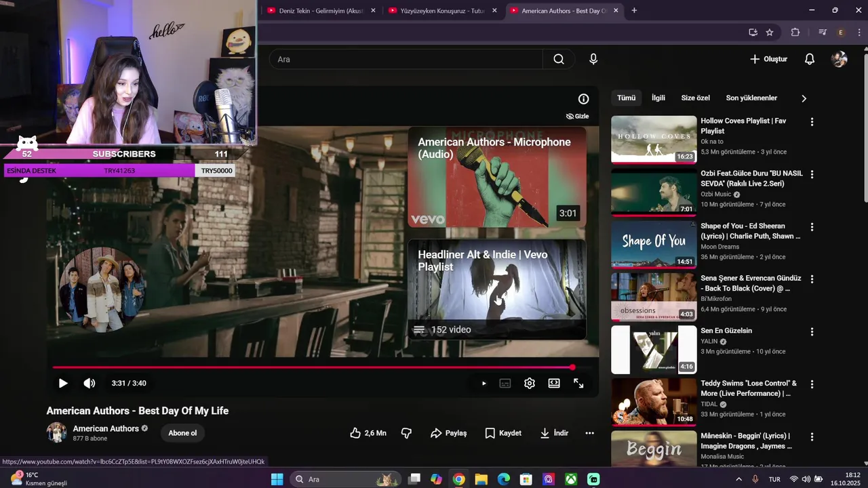Show hidden system tray icons chevron
868x488 pixels.
(x=739, y=479)
